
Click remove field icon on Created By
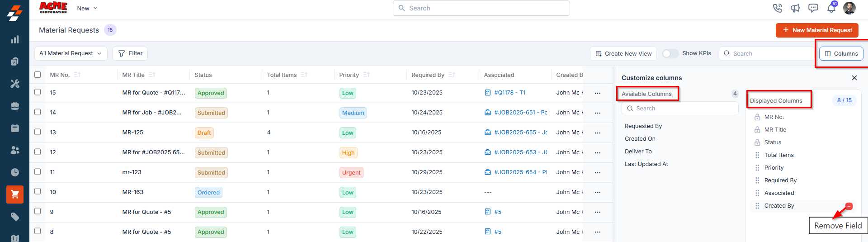point(849,206)
